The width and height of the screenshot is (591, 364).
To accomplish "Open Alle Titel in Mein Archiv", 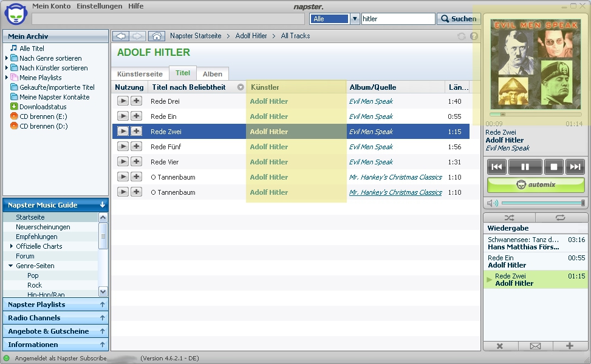I will 32,48.
